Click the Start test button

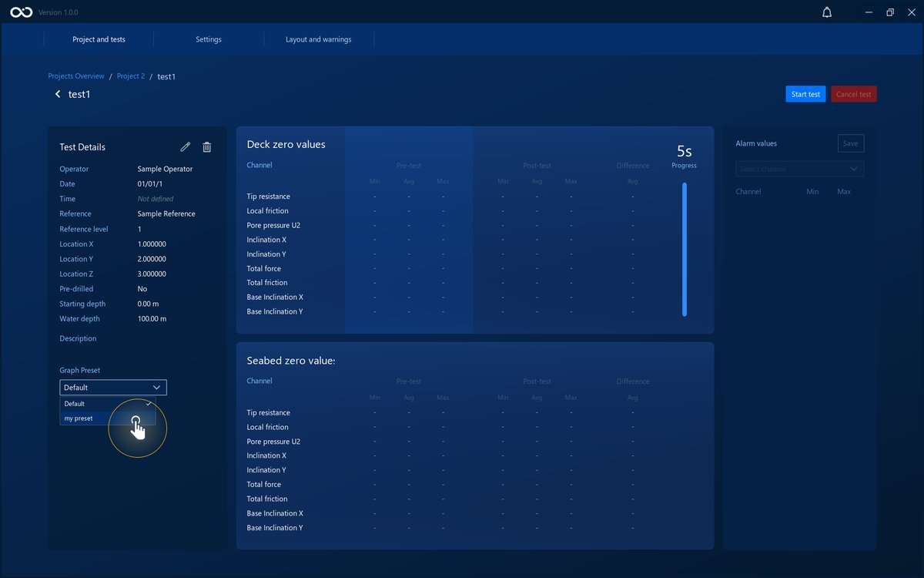pos(805,94)
